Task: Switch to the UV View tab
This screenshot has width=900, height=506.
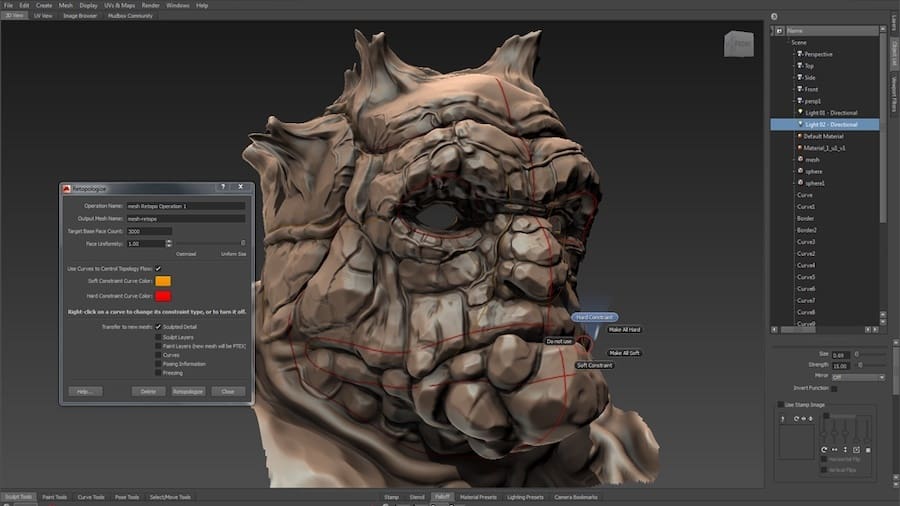Action: pos(43,15)
